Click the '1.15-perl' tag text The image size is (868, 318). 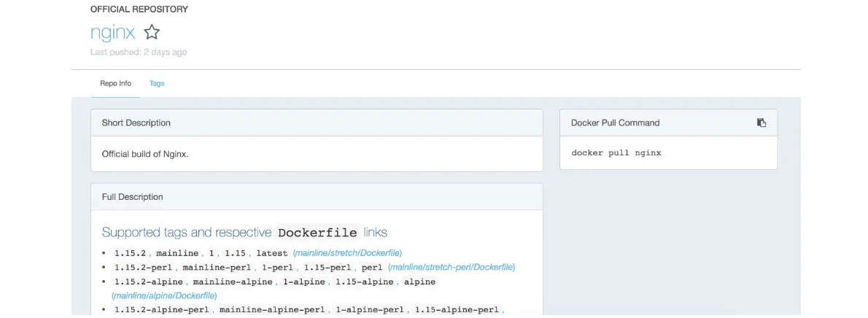coord(328,268)
